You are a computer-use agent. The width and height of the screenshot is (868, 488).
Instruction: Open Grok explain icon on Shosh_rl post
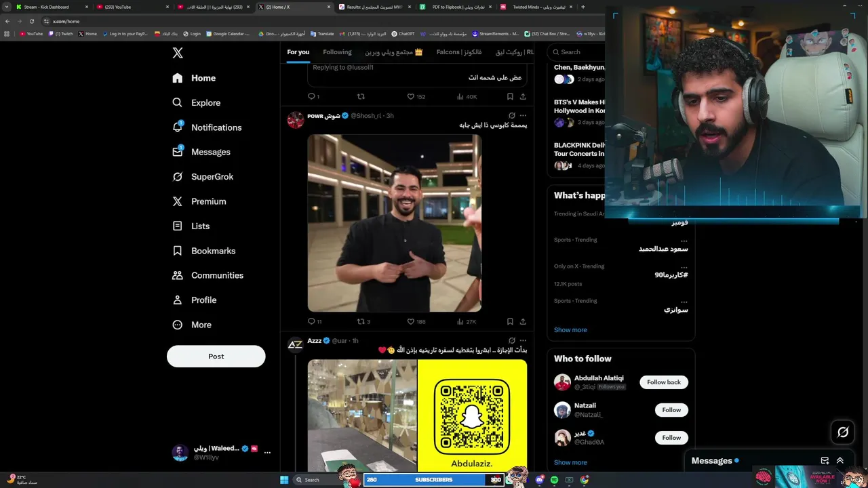tap(512, 116)
